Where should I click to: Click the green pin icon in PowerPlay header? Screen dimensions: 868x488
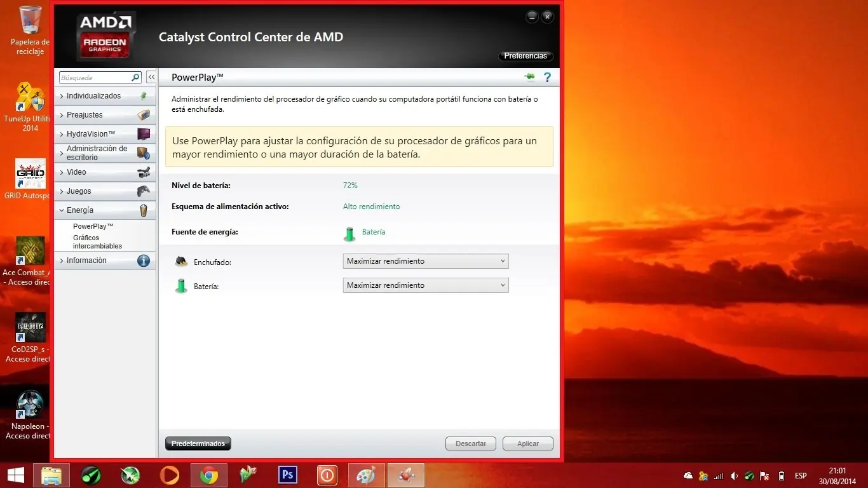530,77
